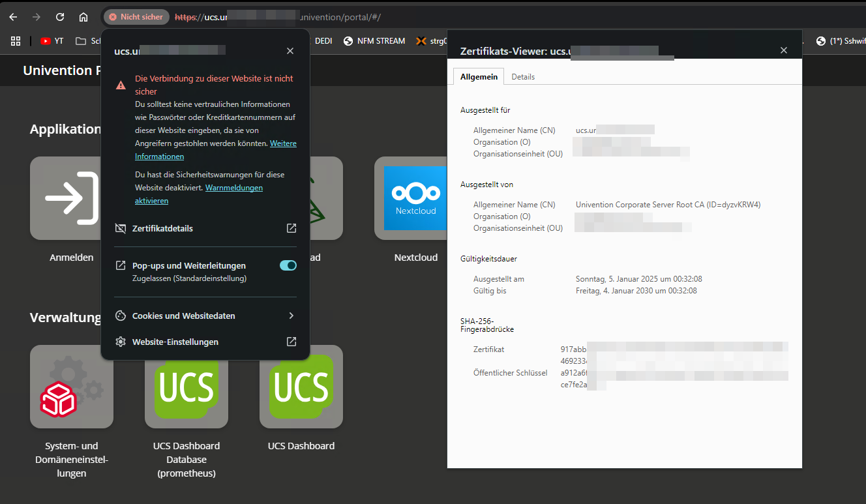Open Cookies und Websitedaten submenu
The height and width of the screenshot is (504, 866).
(205, 316)
